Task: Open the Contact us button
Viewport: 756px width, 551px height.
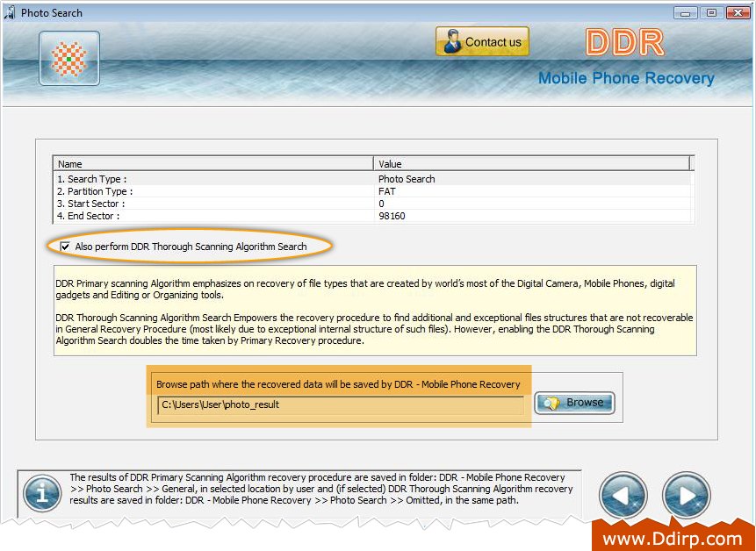Action: pyautogui.click(x=482, y=41)
